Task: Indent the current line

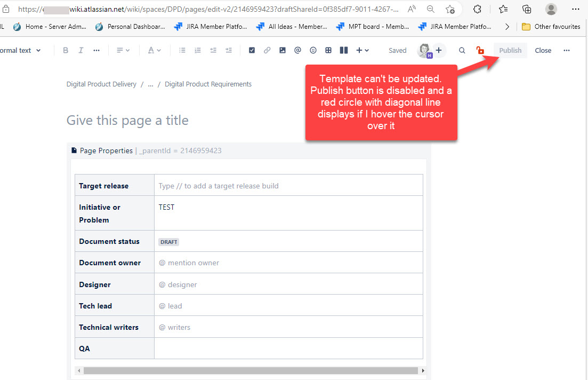Action: pyautogui.click(x=228, y=50)
